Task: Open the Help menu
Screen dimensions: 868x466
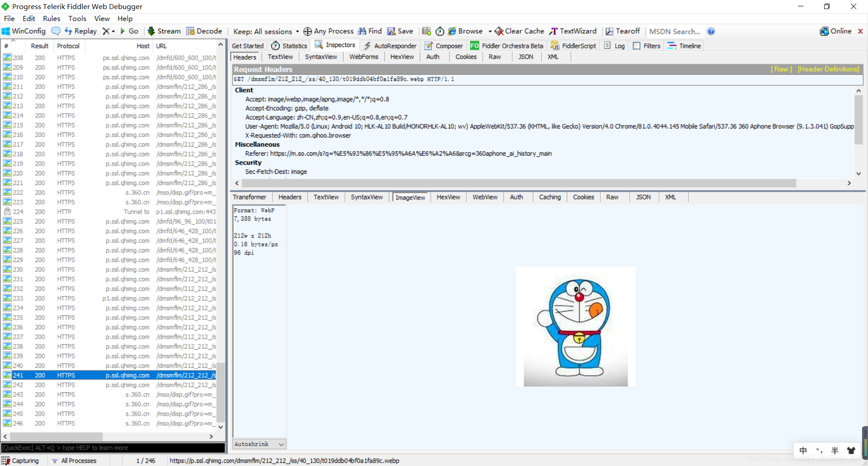Action: coord(125,19)
